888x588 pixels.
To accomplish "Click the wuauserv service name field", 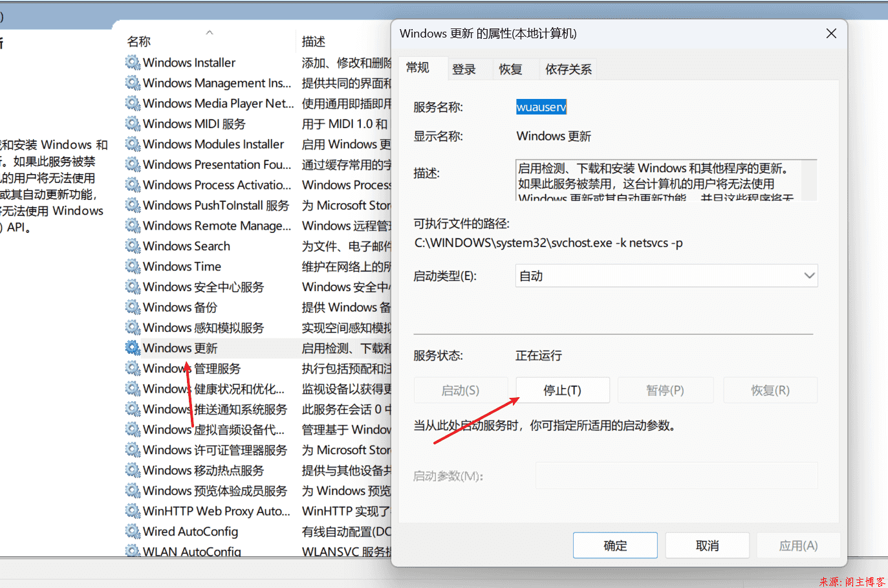I will (x=541, y=107).
